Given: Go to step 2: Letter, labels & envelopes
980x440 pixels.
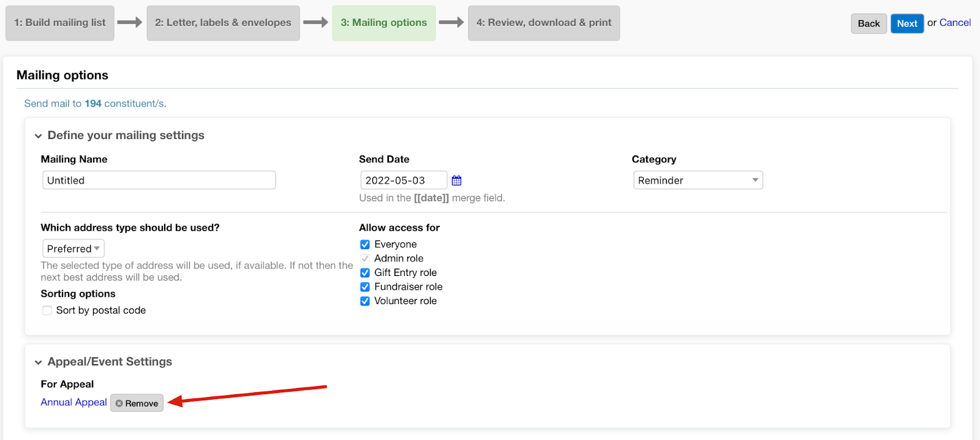Looking at the screenshot, I should [223, 23].
